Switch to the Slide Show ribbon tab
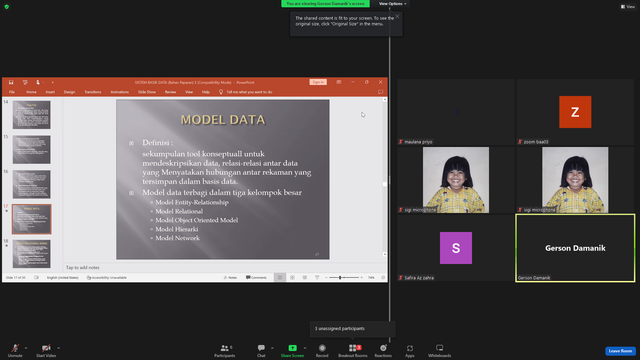The height and width of the screenshot is (360, 640). point(147,92)
